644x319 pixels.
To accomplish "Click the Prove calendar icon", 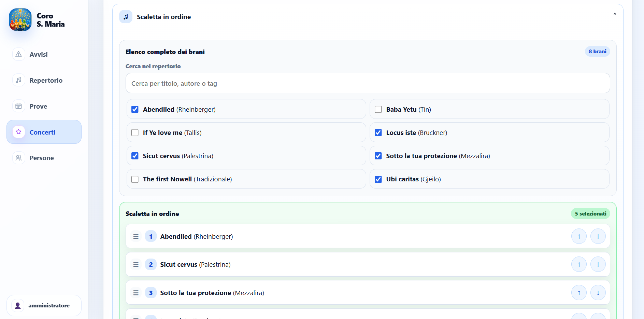I will pyautogui.click(x=19, y=106).
